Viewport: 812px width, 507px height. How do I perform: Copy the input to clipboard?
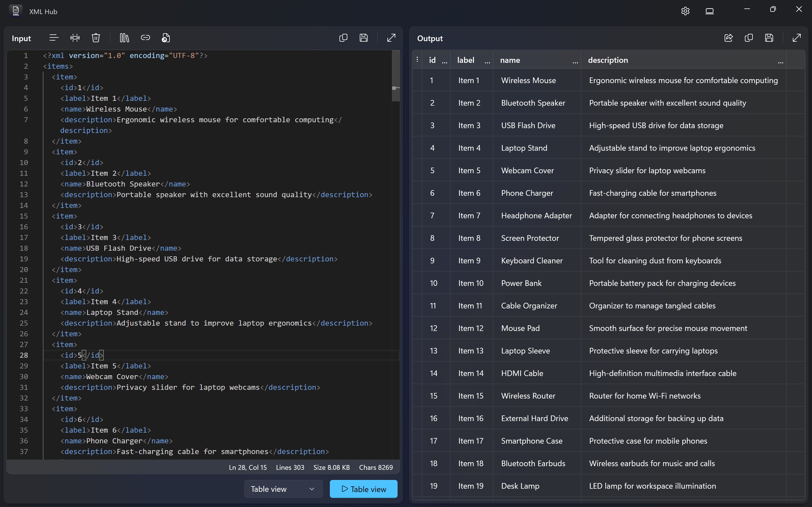[343, 37]
